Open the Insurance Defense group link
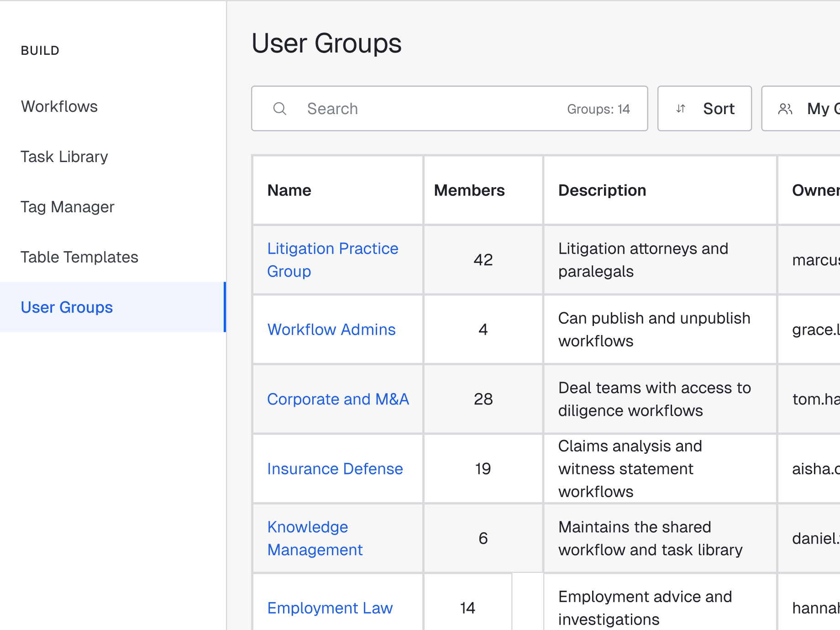Viewport: 840px width, 630px height. tap(335, 469)
